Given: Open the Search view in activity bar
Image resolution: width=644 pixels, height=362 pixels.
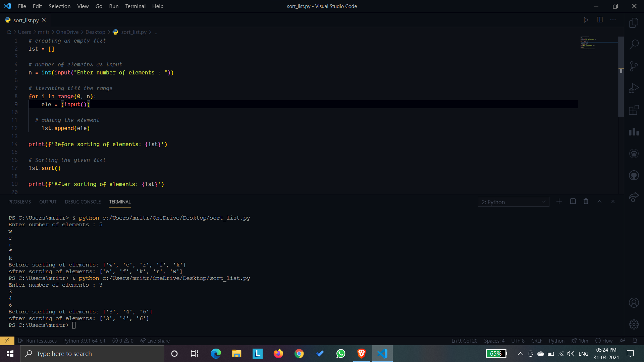Looking at the screenshot, I should pyautogui.click(x=634, y=44).
